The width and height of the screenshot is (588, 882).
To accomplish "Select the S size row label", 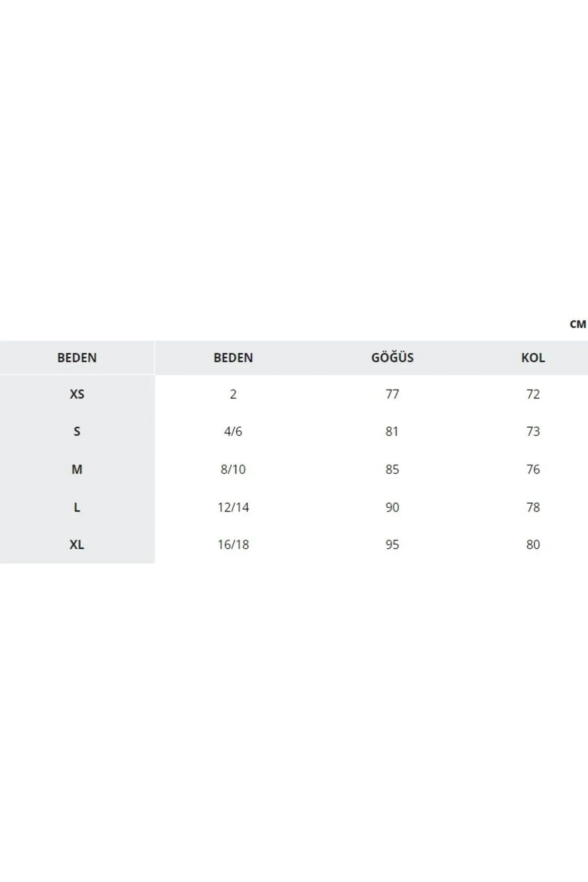I will coord(77,432).
